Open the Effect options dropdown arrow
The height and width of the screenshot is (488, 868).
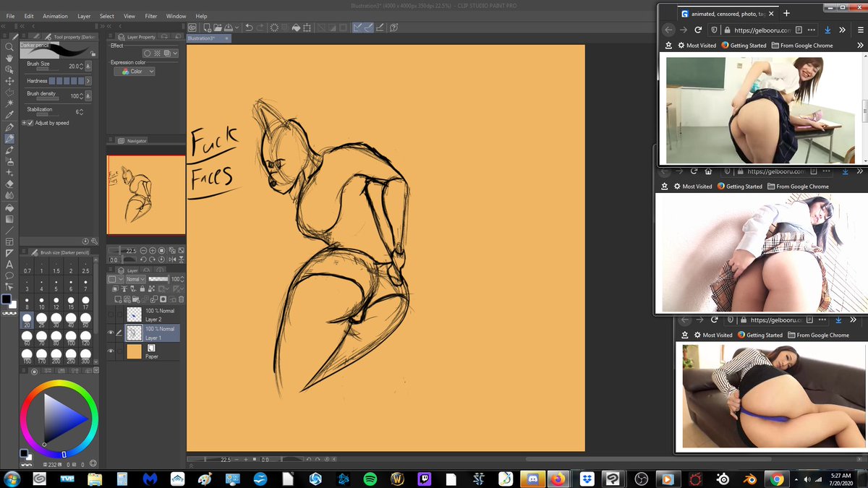[x=175, y=53]
